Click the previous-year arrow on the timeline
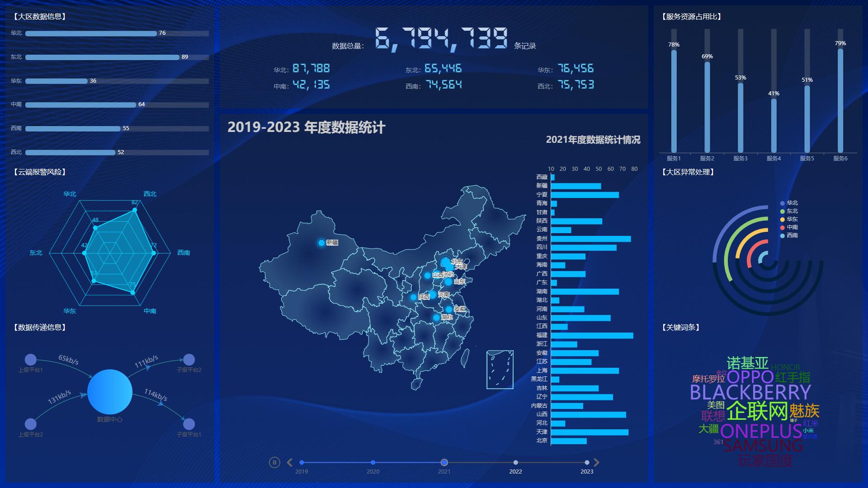The image size is (868, 488). click(288, 462)
